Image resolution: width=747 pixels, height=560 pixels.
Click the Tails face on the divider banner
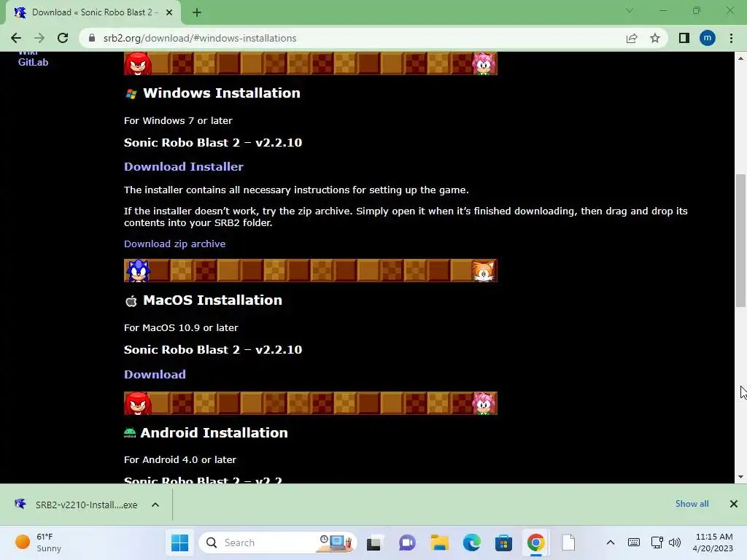click(x=484, y=271)
